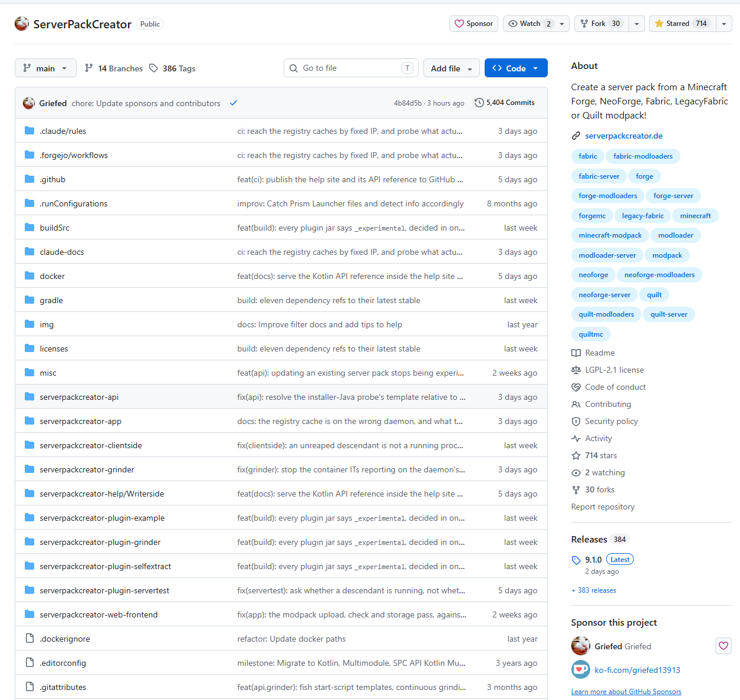Select the fabric topic tag
This screenshot has width=740, height=700.
pyautogui.click(x=588, y=156)
